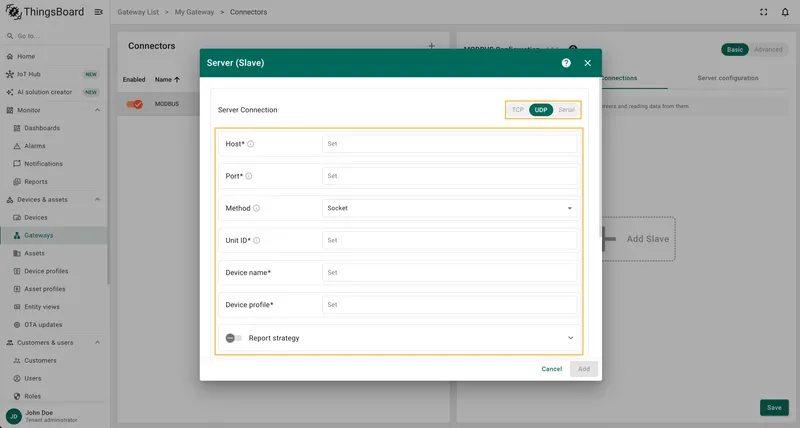Open Notifications in the sidebar

coord(54,164)
